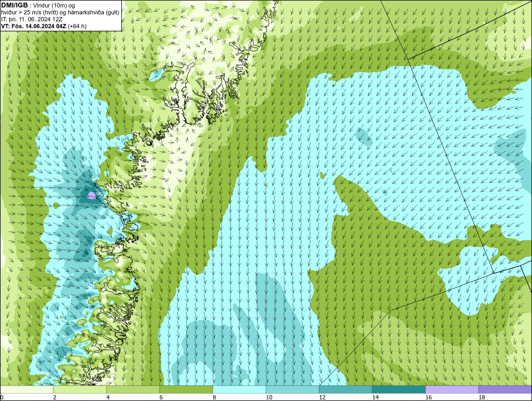Click the legend label '8'
532x401 pixels.
pos(214,397)
